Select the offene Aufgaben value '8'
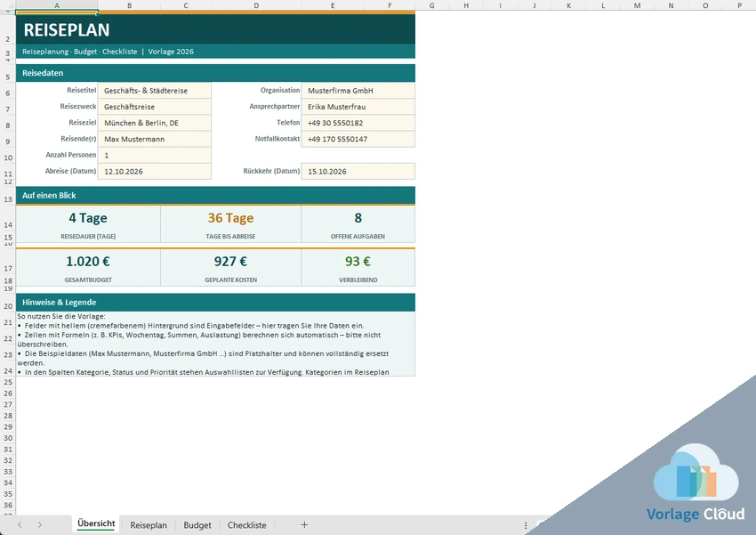This screenshot has width=756, height=535. (x=358, y=218)
